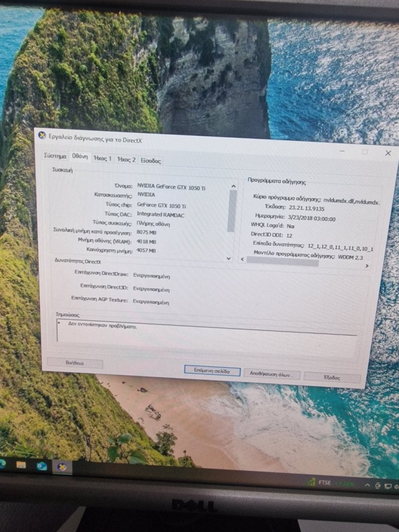Click the main driver value nvldumdx.dll
Screen dimensions: 399x532
click(x=351, y=201)
